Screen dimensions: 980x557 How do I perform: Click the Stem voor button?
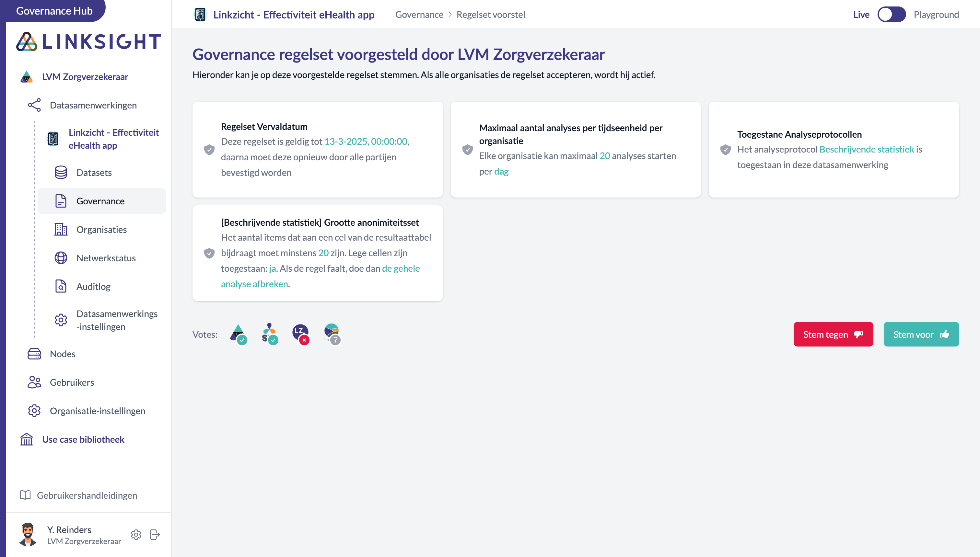[x=921, y=334]
